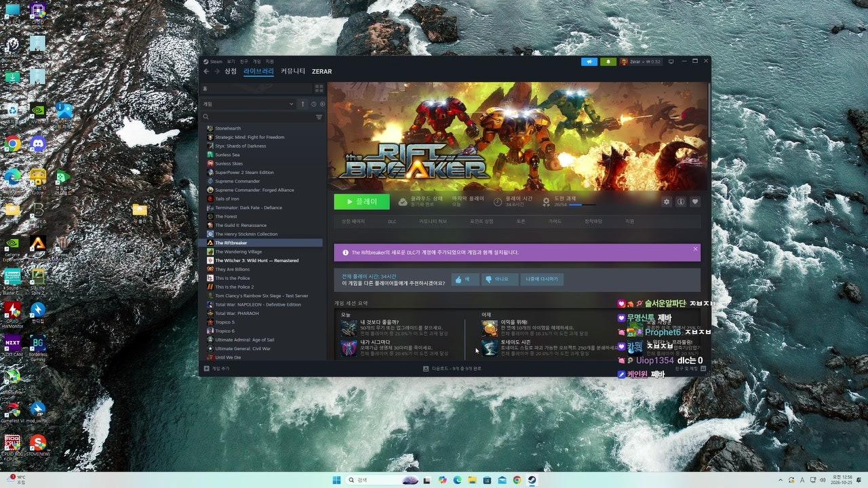Image resolution: width=868 pixels, height=488 pixels.
Task: Open the Steam menu
Action: coord(214,62)
